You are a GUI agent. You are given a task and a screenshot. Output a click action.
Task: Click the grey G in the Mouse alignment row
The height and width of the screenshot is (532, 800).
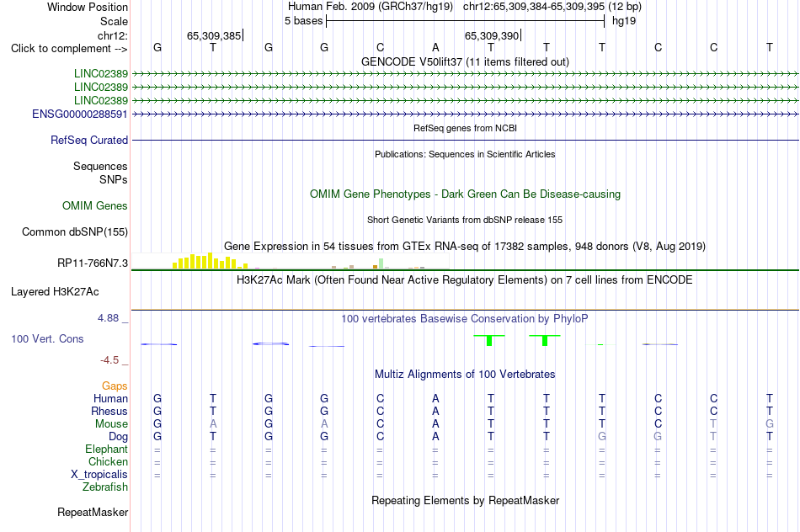770,424
